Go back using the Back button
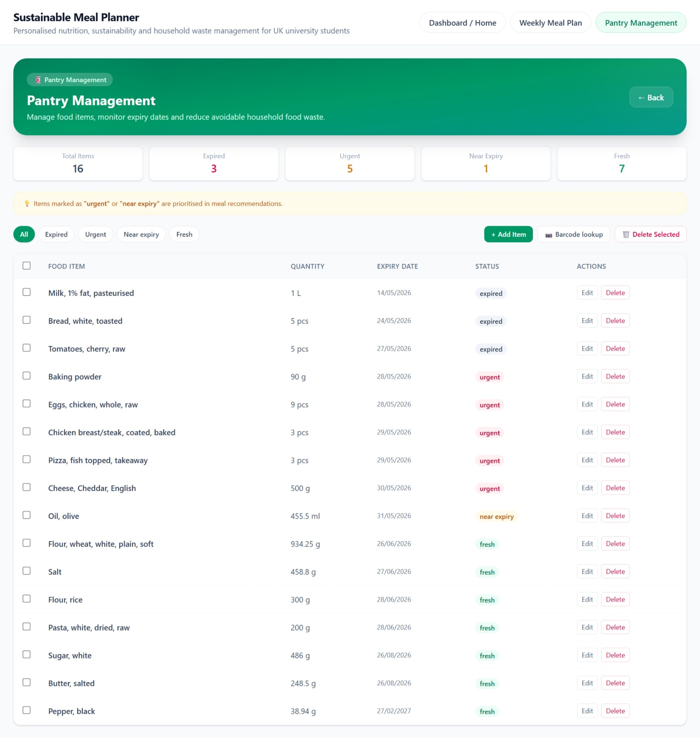This screenshot has width=700, height=738. pyautogui.click(x=651, y=97)
